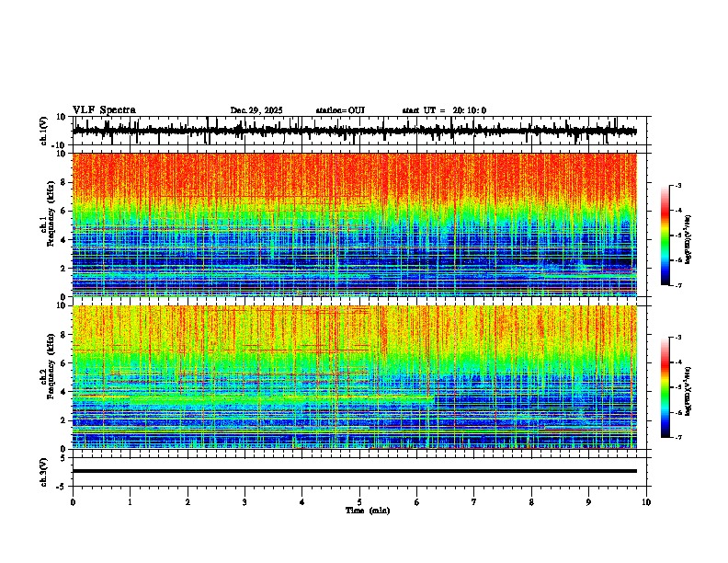728x563 pixels.
Task: Select the date text "Dec. 29, 2025"
Action: [x=256, y=110]
